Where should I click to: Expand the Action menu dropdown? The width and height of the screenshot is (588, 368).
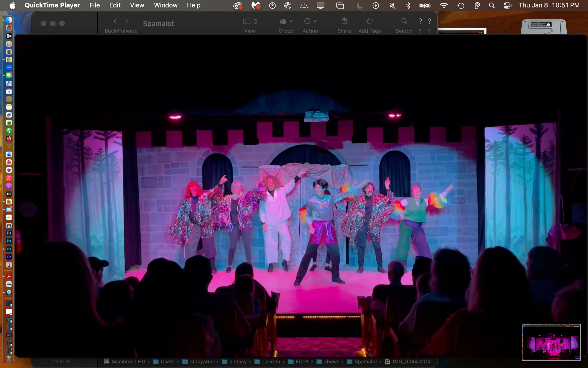[x=310, y=21]
